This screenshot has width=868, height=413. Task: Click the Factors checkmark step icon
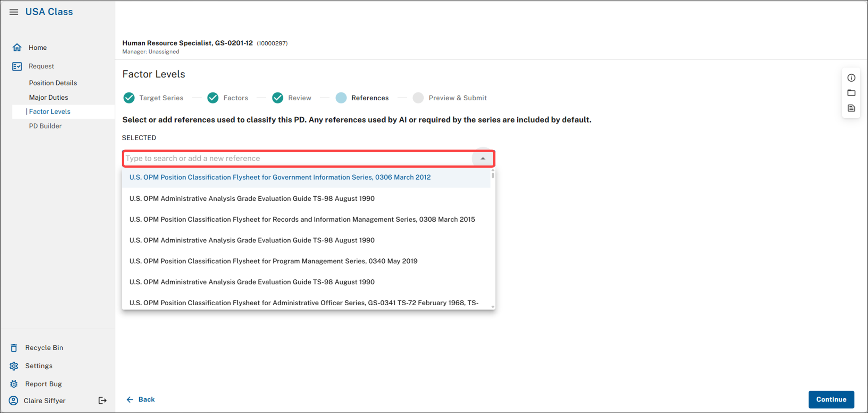(x=213, y=98)
